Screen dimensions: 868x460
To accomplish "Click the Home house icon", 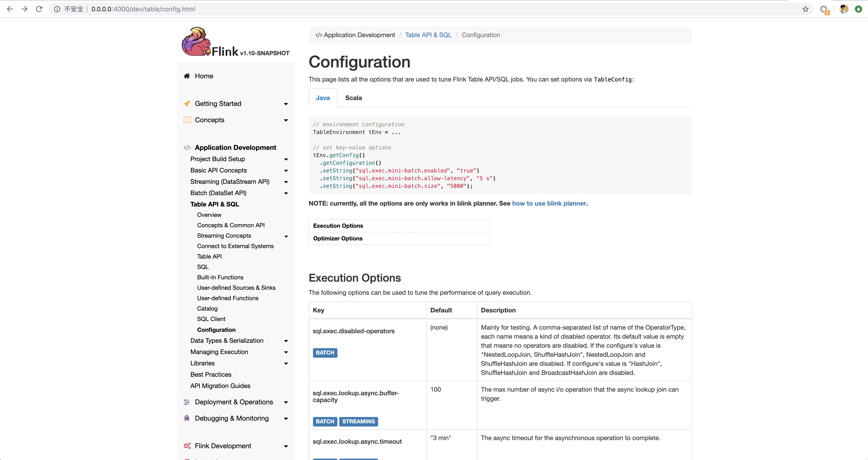I will coord(187,76).
